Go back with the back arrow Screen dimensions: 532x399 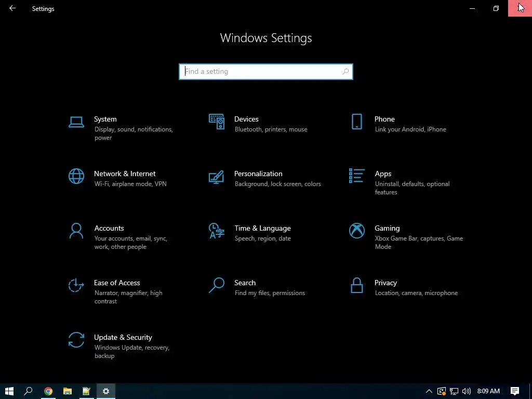coord(12,8)
